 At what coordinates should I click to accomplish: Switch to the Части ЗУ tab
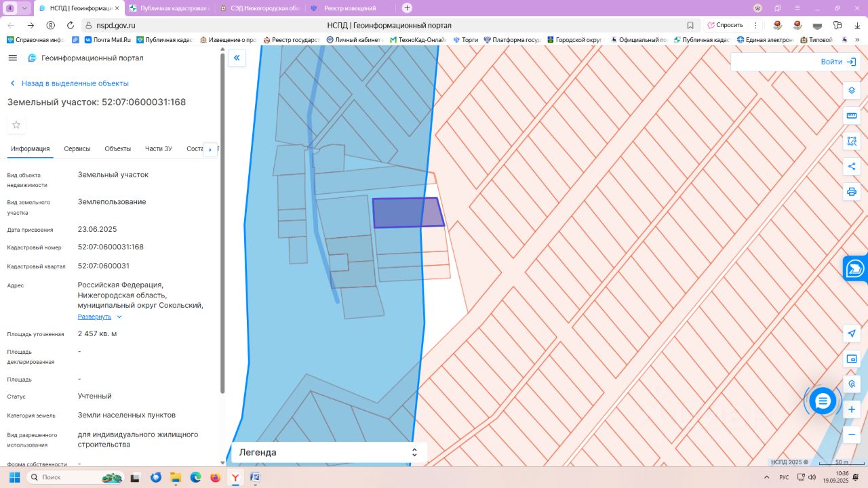[159, 149]
